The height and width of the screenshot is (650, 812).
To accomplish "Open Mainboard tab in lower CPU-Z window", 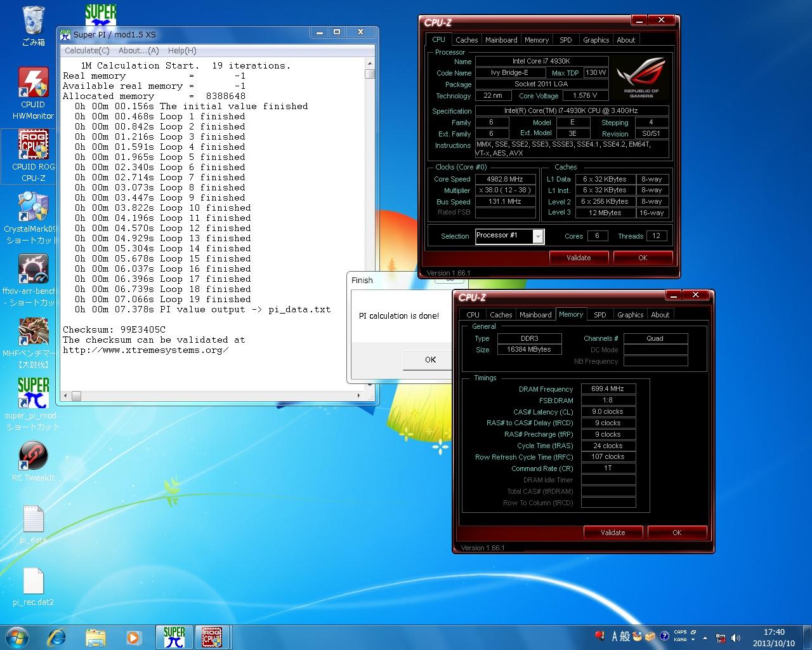I will pyautogui.click(x=535, y=315).
